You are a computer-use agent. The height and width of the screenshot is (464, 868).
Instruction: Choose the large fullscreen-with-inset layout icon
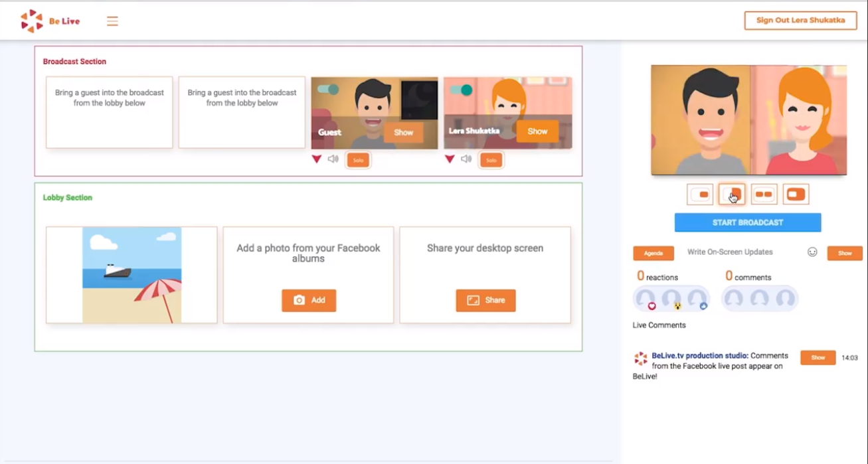796,194
